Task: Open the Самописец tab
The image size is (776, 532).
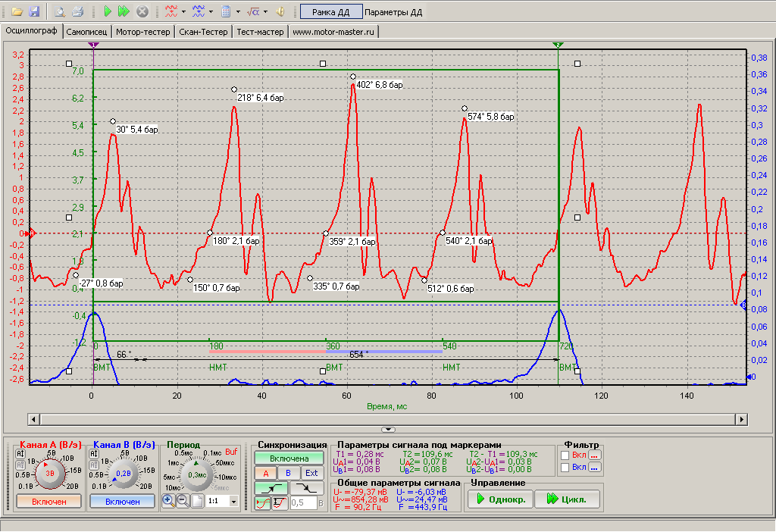Action: 87,32
